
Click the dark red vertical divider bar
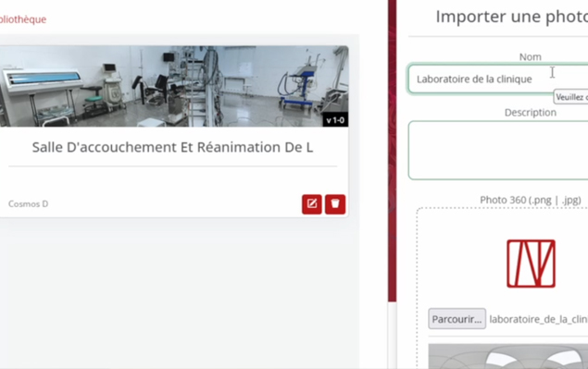point(393,150)
